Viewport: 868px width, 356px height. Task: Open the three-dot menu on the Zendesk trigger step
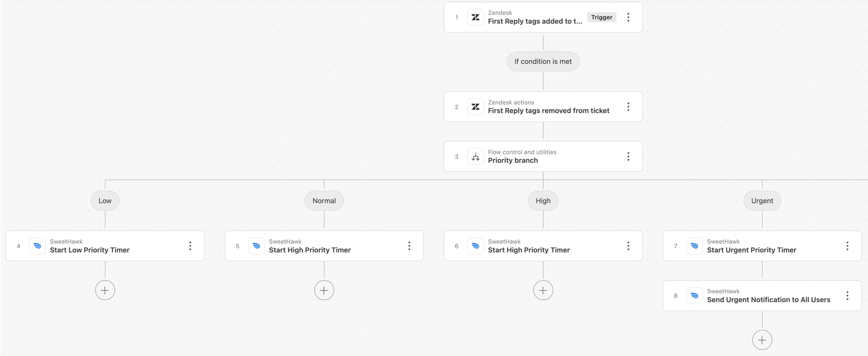pos(628,17)
